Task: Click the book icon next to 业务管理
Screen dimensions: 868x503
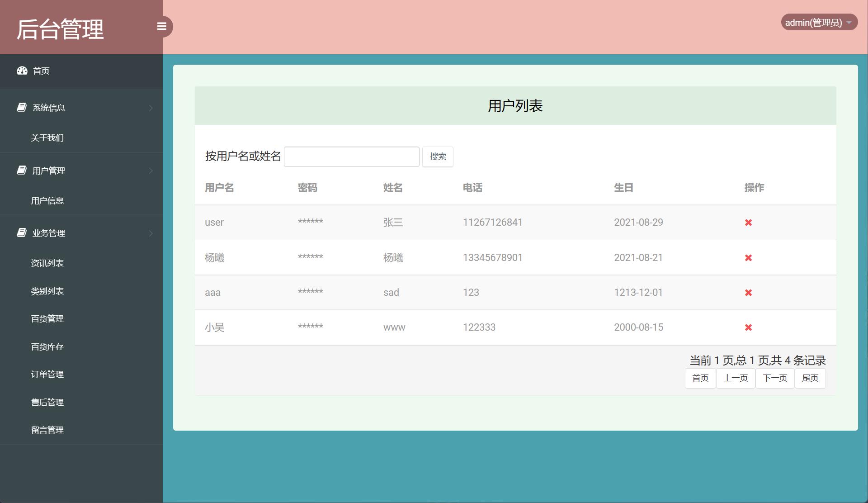Action: pyautogui.click(x=21, y=233)
